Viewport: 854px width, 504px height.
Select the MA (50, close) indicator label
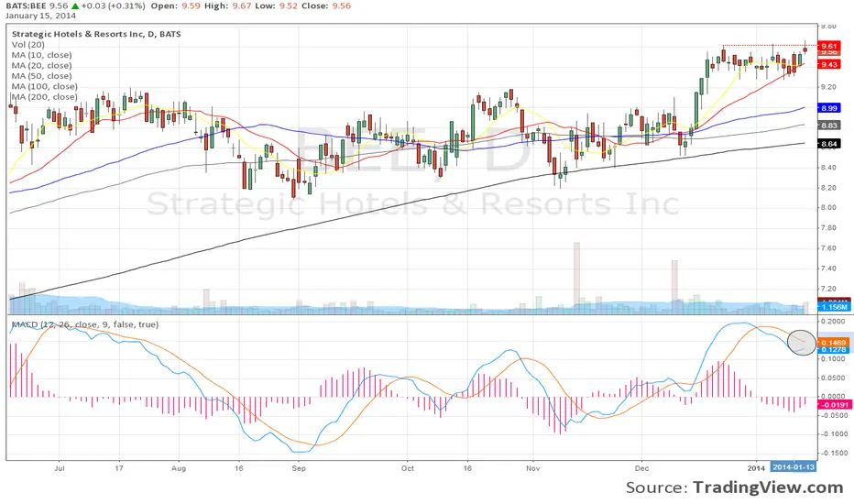[x=41, y=76]
